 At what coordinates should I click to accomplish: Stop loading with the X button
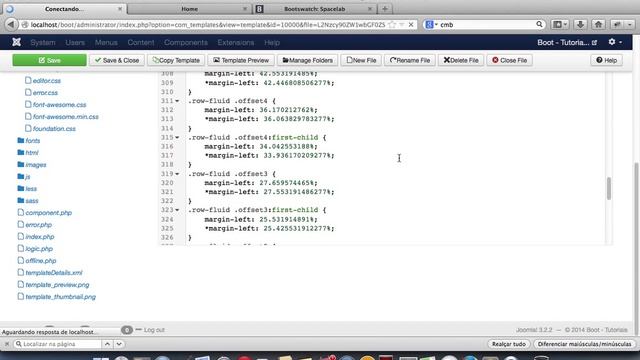pos(411,24)
